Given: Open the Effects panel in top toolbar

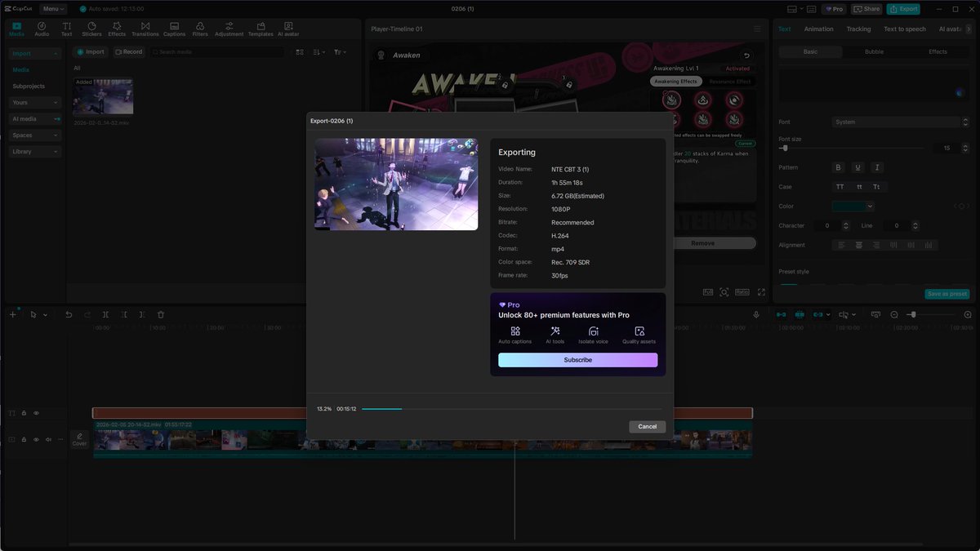Looking at the screenshot, I should click(117, 29).
